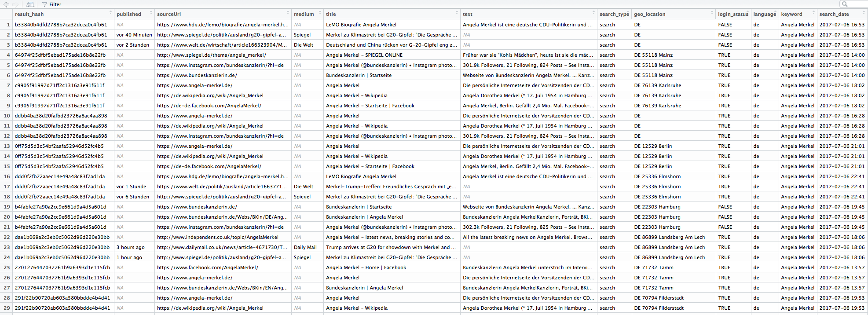Open the Filter option in the toolbar

tap(52, 4)
